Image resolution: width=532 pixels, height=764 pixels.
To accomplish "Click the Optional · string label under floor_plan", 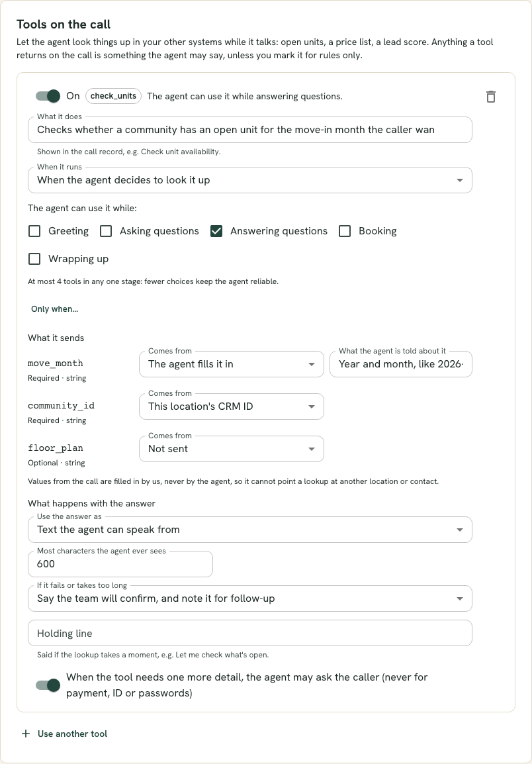I will click(56, 463).
